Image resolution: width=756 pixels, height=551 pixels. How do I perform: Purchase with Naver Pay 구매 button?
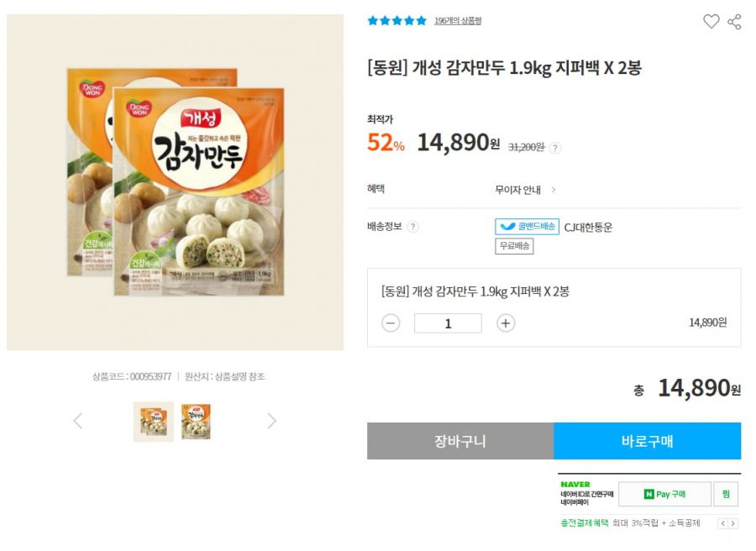[x=664, y=494]
